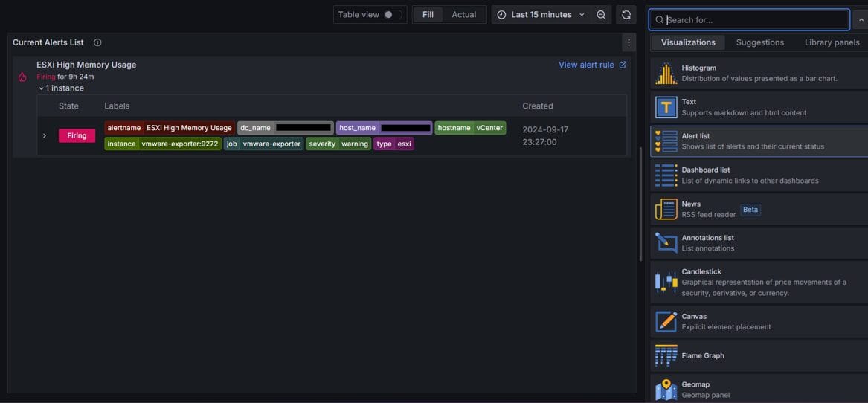Image resolution: width=868 pixels, height=403 pixels.
Task: Click the magnifier icon in search box
Action: pyautogui.click(x=659, y=20)
